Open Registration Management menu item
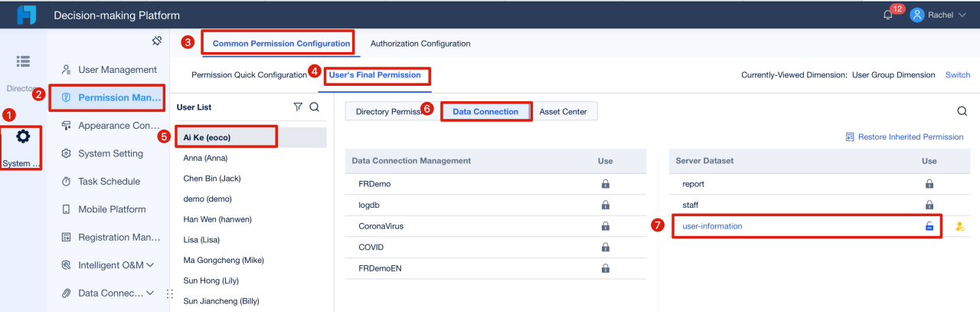This screenshot has height=312, width=980. point(119,238)
